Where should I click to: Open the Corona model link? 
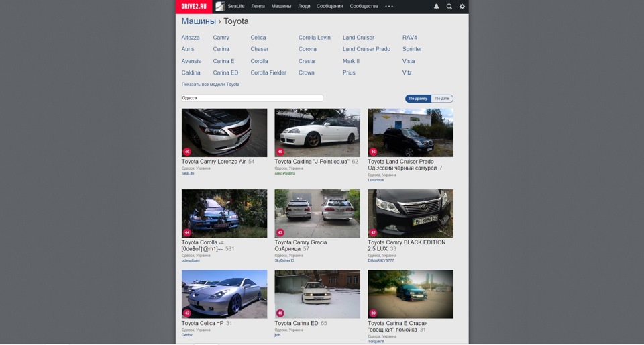tap(307, 49)
